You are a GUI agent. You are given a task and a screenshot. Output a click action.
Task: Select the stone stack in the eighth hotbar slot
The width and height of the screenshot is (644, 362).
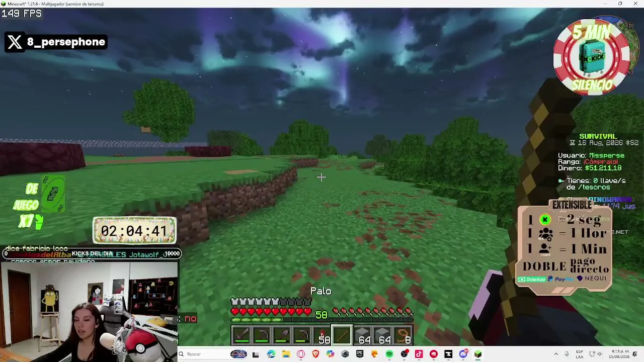click(382, 335)
